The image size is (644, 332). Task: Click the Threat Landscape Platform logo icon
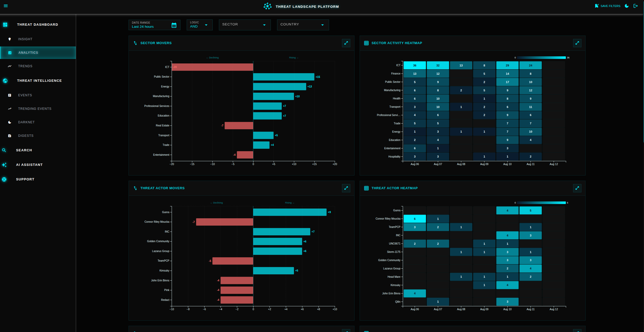click(x=267, y=6)
